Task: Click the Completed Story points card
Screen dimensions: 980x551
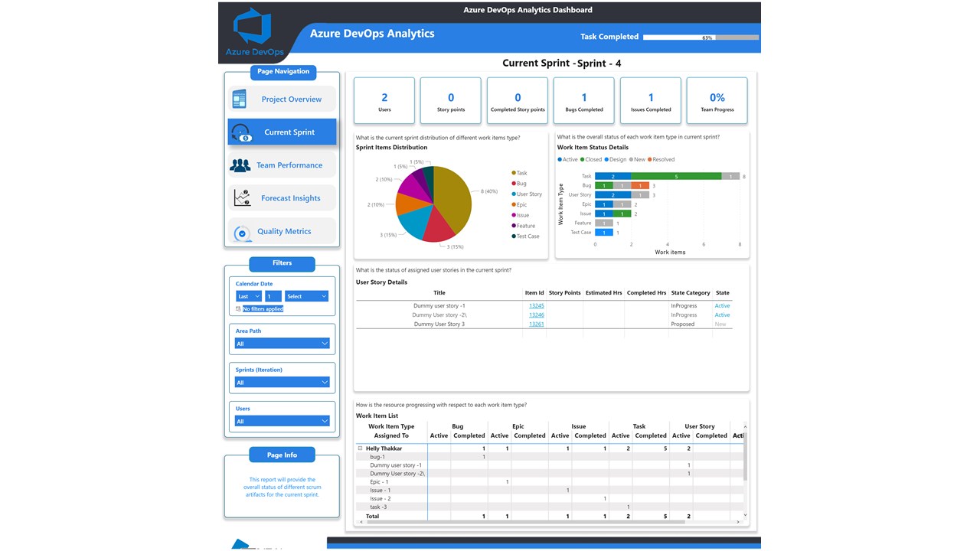Action: click(x=518, y=100)
